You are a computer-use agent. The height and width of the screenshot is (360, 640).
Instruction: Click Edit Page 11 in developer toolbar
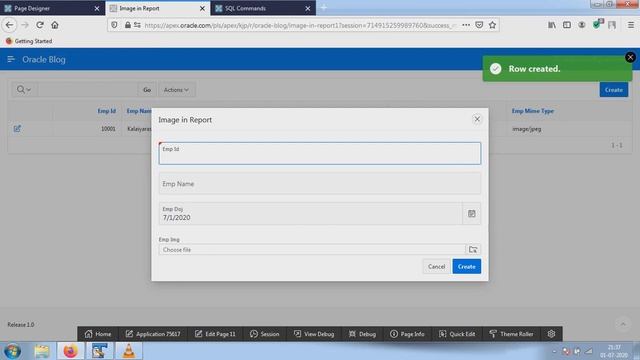tap(215, 334)
